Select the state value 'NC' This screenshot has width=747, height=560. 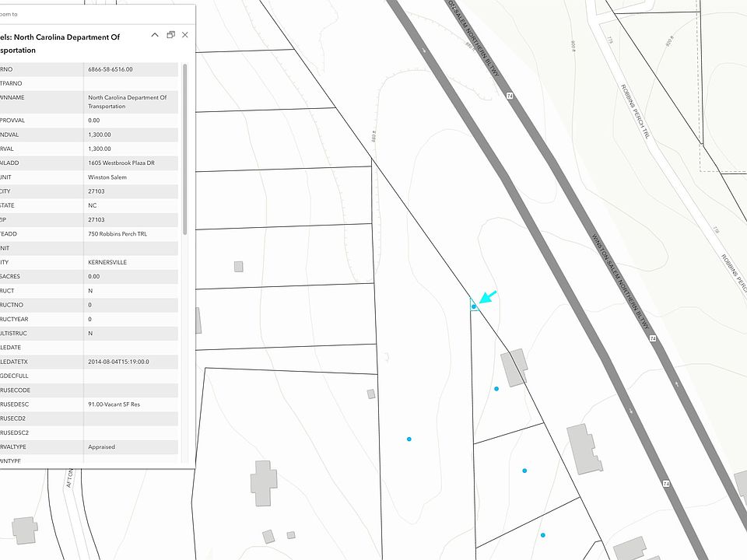[93, 205]
